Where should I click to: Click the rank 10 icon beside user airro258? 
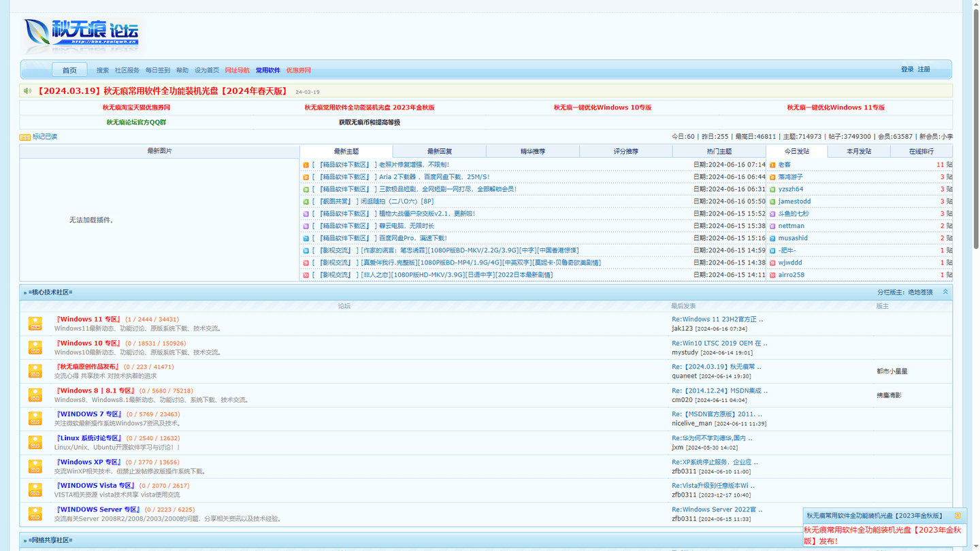772,275
